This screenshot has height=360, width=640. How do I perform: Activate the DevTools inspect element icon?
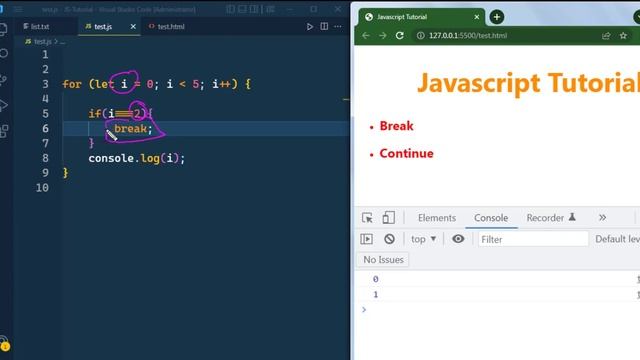pos(367,218)
